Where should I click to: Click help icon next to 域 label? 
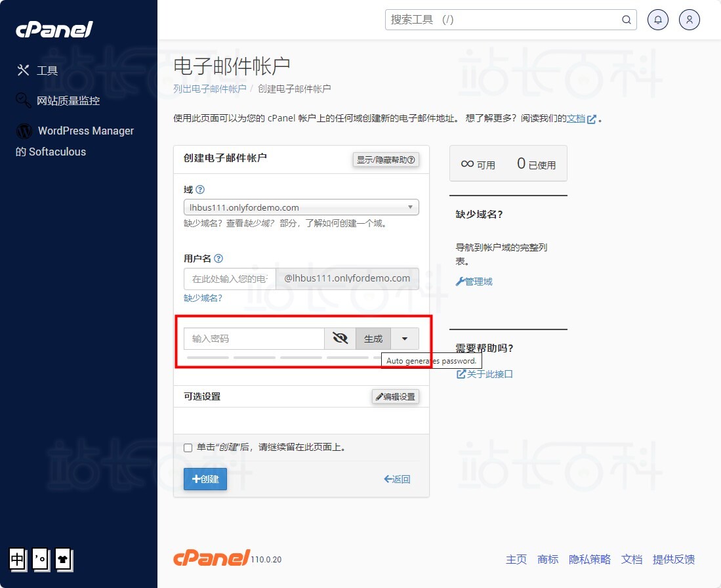(200, 190)
